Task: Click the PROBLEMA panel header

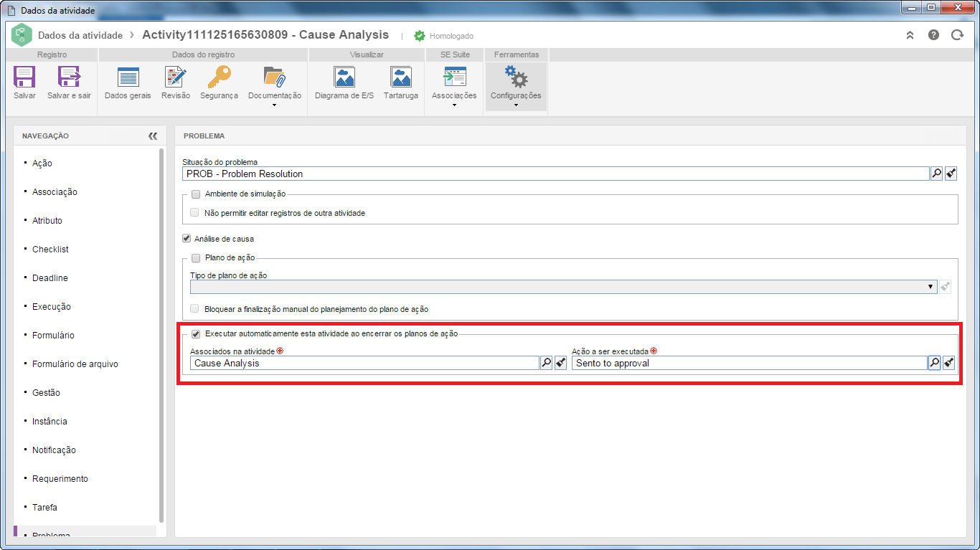Action: (570, 135)
